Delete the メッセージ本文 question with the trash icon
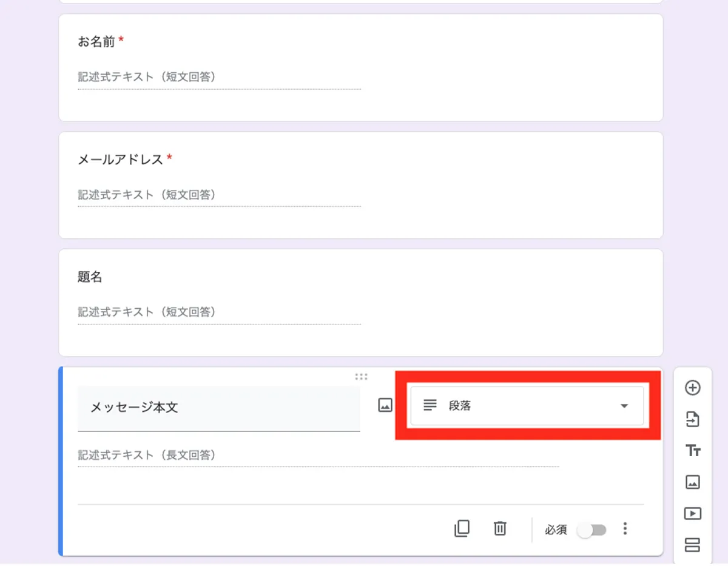The width and height of the screenshot is (728, 566). tap(499, 528)
